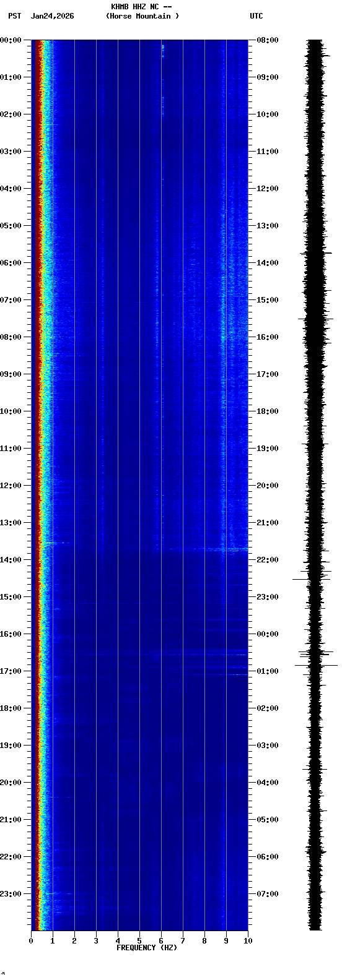
Task: Click the 2 Hz frequency tick label
Action: coord(74,941)
